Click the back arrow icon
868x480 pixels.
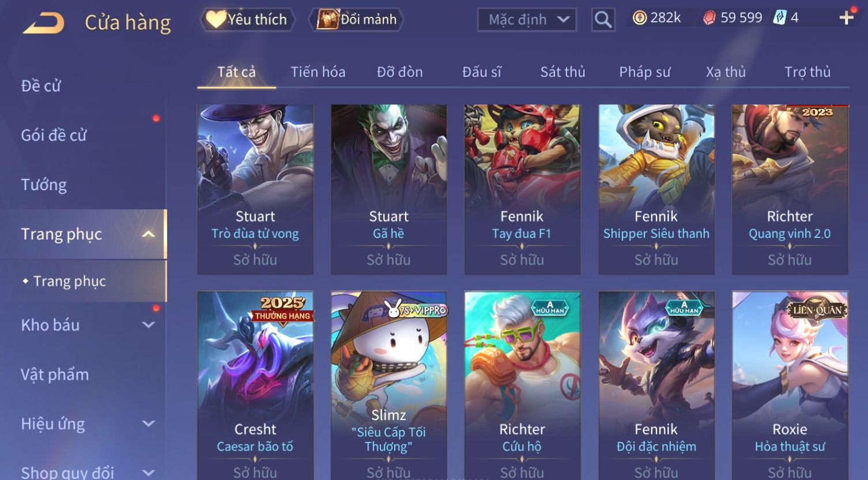tap(44, 23)
